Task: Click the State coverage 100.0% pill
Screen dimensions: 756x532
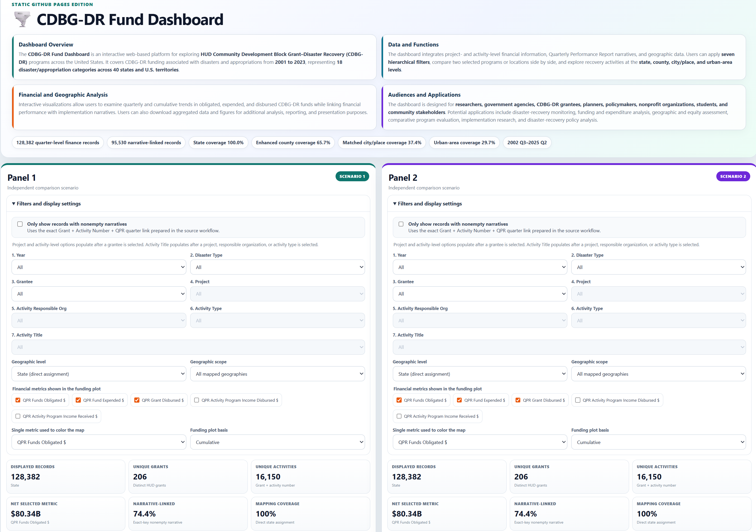Action: click(218, 143)
